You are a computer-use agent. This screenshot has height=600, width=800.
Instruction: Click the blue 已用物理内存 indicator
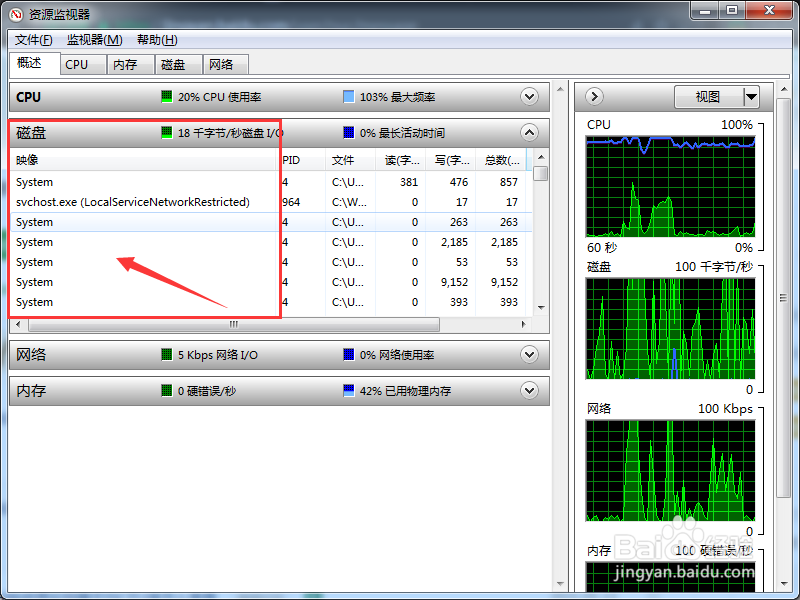(348, 391)
